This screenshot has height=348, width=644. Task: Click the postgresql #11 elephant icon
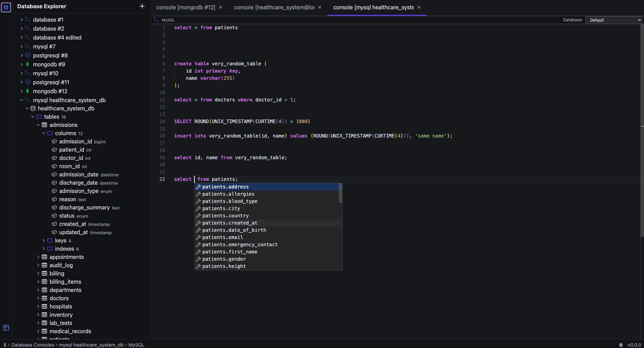coord(28,82)
